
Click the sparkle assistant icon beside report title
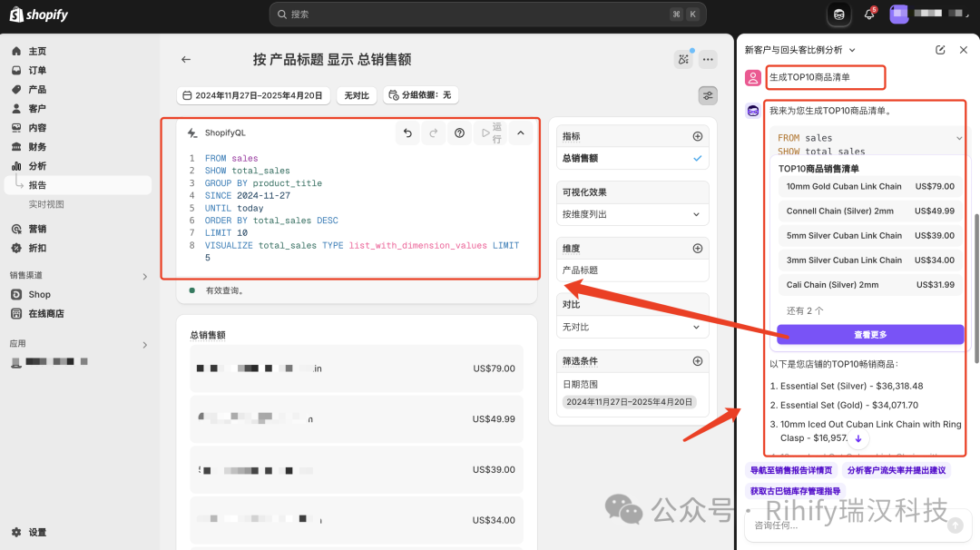684,59
